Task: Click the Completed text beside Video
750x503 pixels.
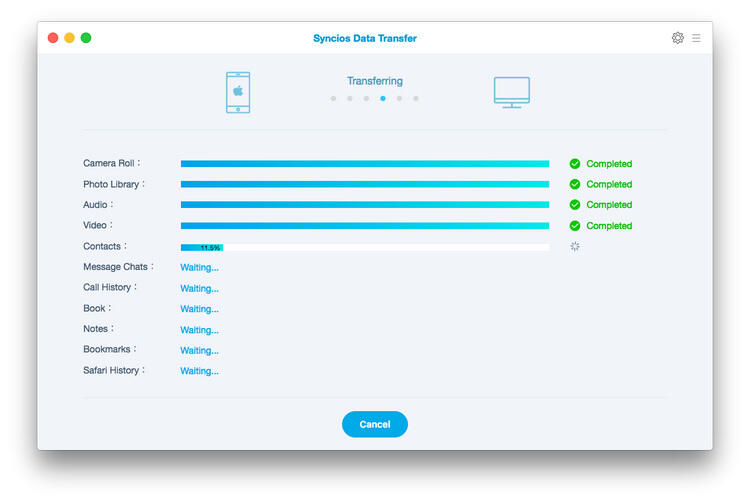Action: pyautogui.click(x=609, y=226)
